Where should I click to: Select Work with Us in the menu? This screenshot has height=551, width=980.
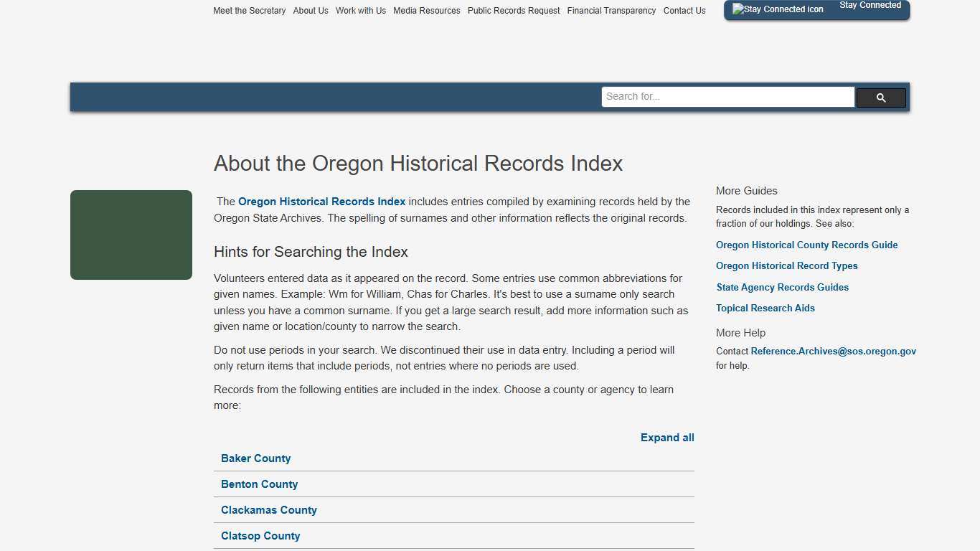point(361,10)
